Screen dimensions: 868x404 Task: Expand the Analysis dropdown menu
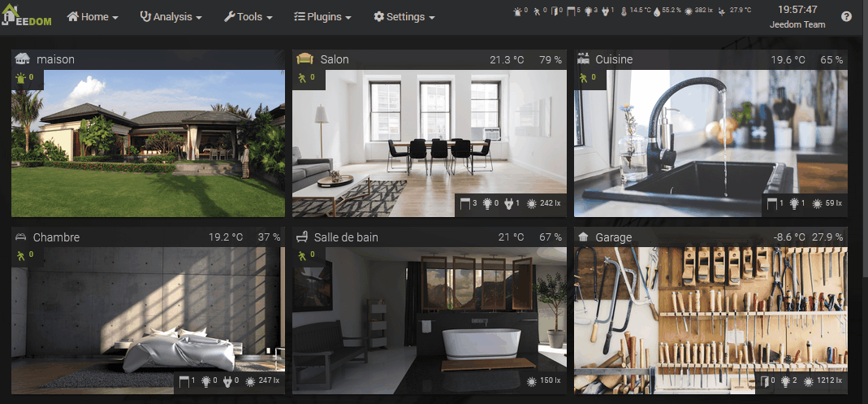171,17
